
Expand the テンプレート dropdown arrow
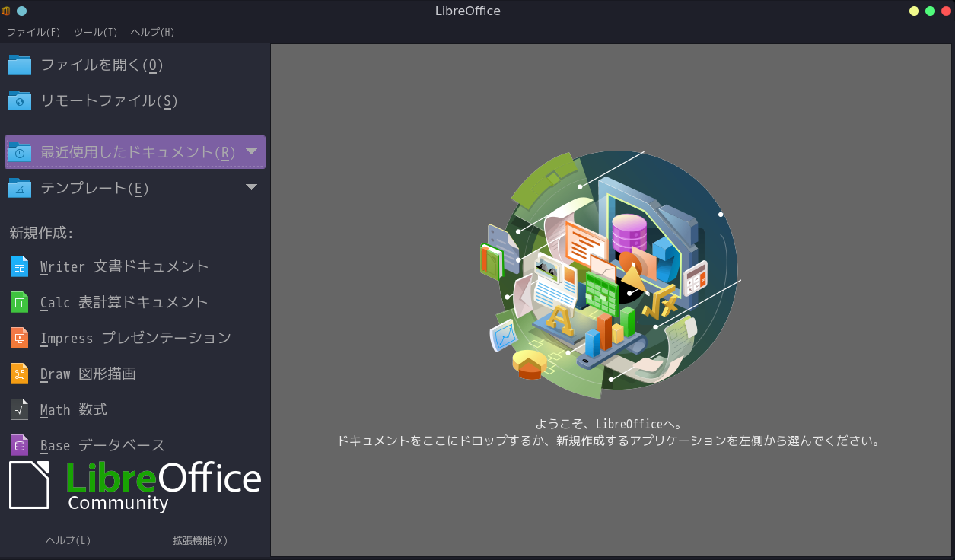point(251,187)
